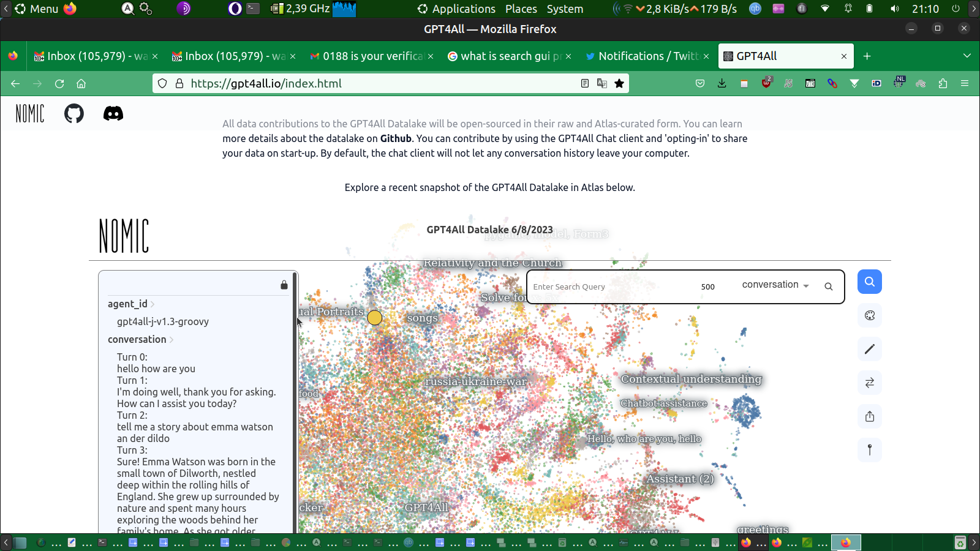Click the yellow highlighted point on the map
The width and height of the screenshot is (980, 551).
[x=375, y=318]
